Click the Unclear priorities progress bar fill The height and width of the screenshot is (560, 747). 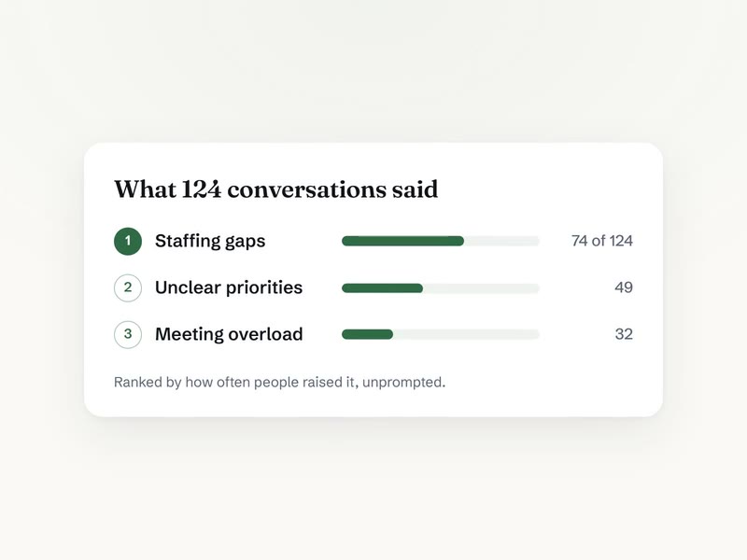click(x=382, y=287)
